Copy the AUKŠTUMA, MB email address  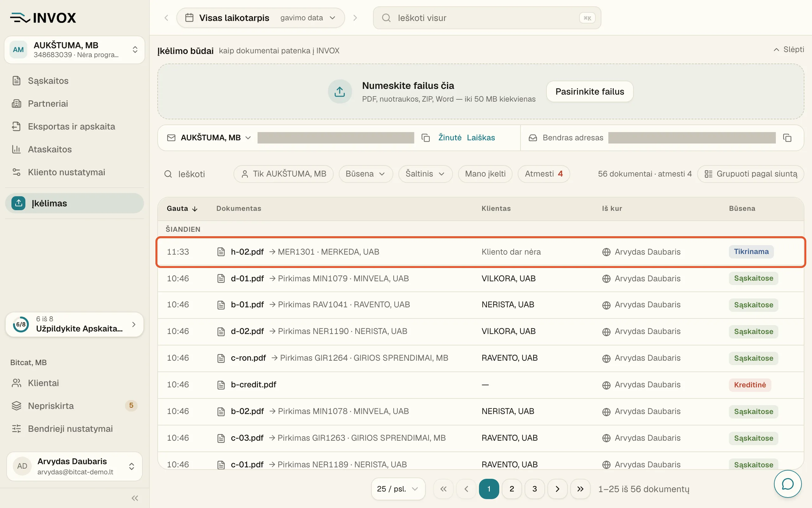coord(425,138)
